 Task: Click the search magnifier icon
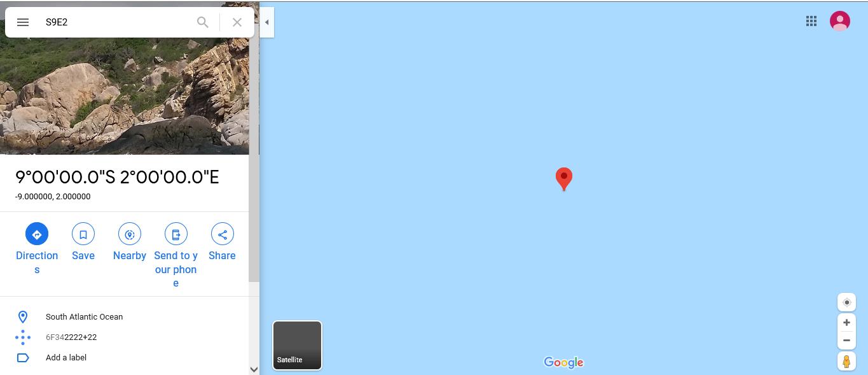pos(203,22)
